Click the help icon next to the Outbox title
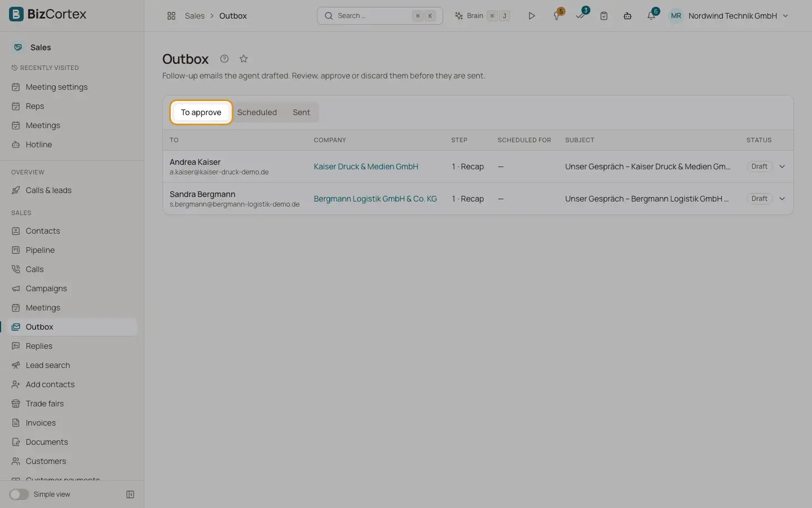This screenshot has width=812, height=508. [224, 59]
